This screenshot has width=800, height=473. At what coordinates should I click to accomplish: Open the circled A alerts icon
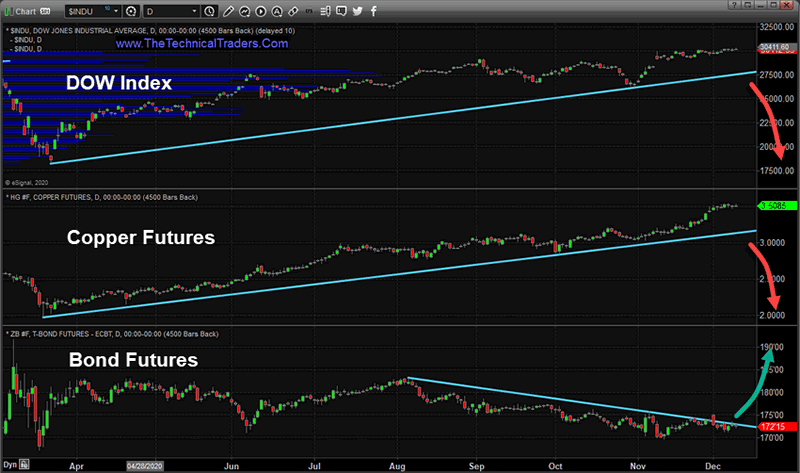(277, 11)
